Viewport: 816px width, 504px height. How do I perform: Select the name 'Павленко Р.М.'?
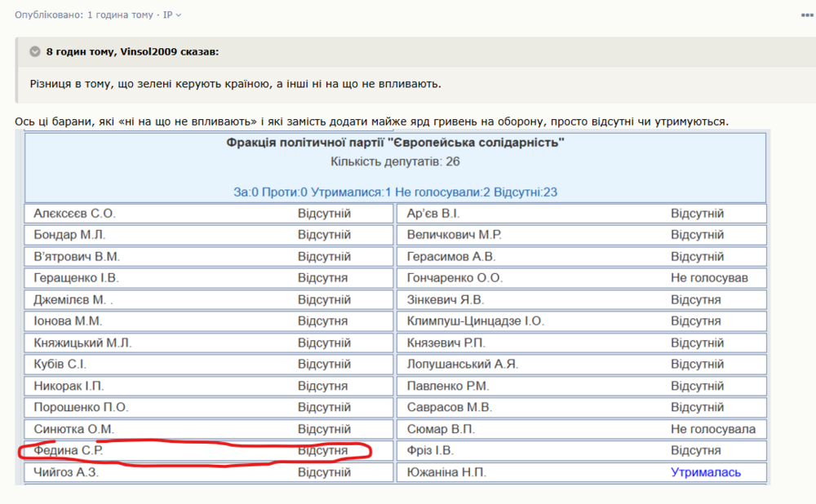click(448, 387)
